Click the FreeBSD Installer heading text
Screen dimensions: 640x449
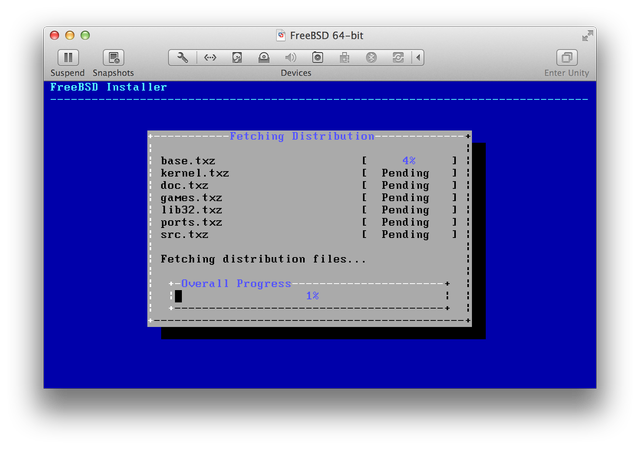tap(109, 87)
